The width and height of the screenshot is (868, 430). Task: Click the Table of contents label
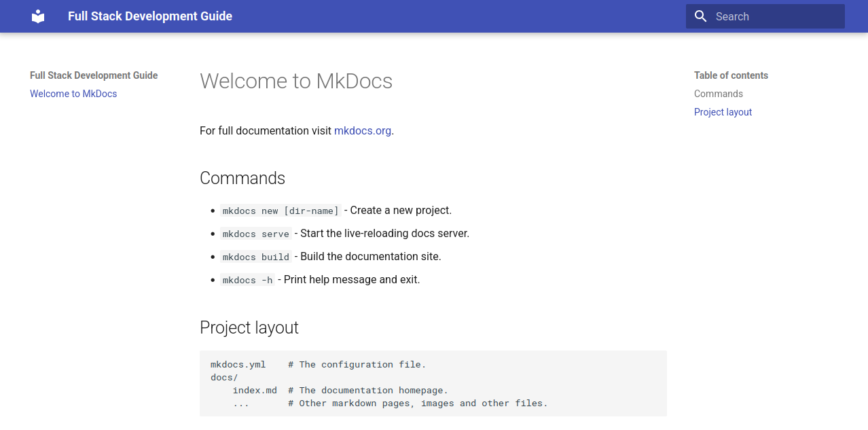tap(731, 75)
